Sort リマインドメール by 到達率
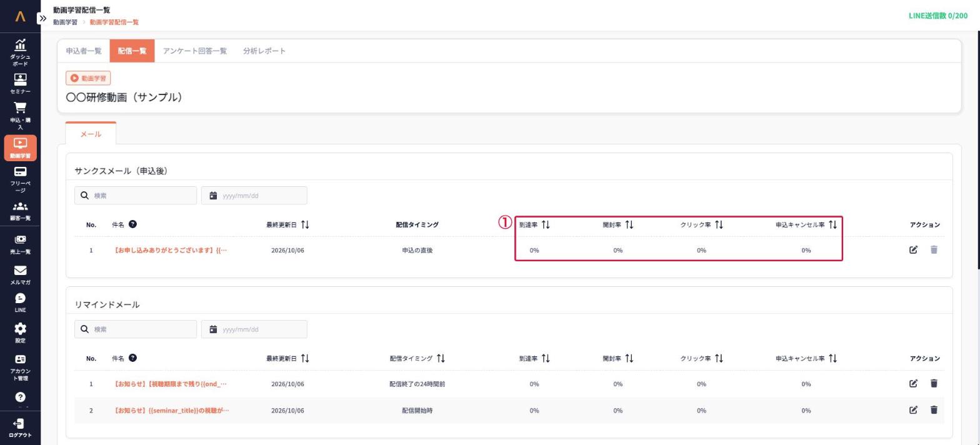980x445 pixels. click(x=546, y=359)
